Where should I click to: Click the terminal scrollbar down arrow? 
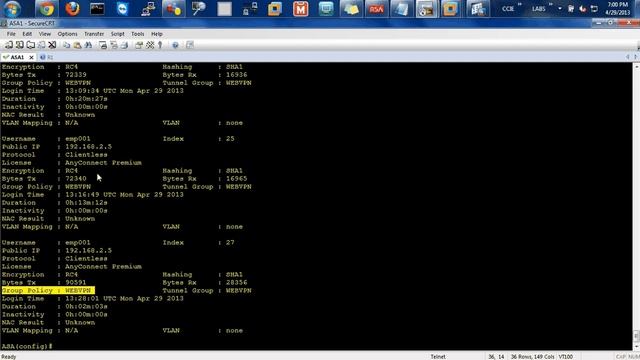(x=636, y=347)
